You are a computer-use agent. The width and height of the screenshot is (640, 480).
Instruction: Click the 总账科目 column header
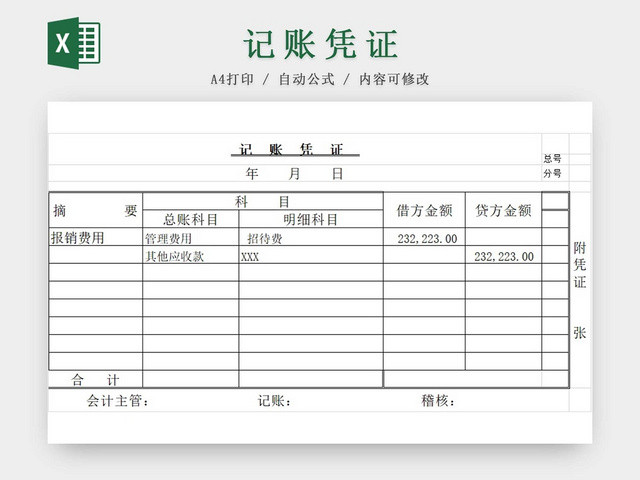[x=191, y=220]
